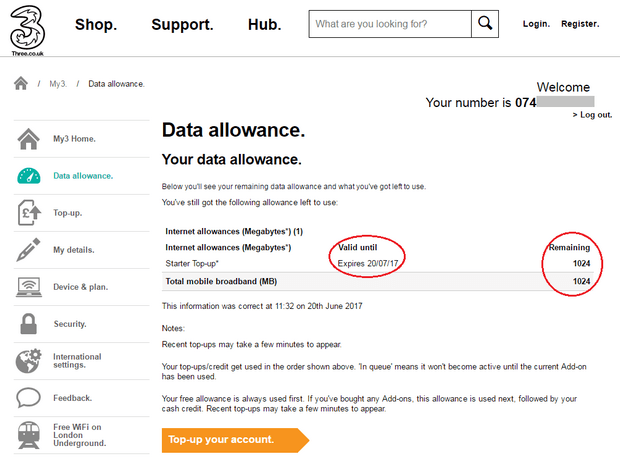Click the London Underground train icon

tap(29, 435)
